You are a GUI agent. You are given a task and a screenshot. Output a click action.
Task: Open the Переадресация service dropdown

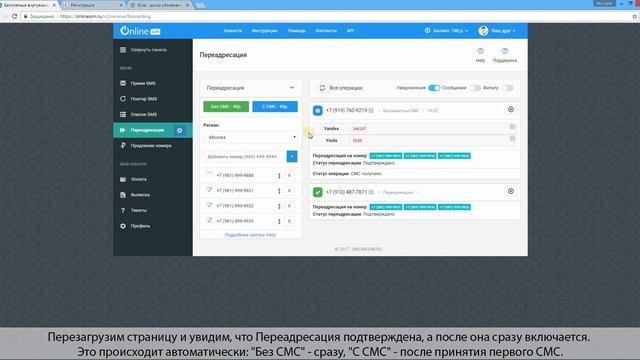(x=250, y=88)
